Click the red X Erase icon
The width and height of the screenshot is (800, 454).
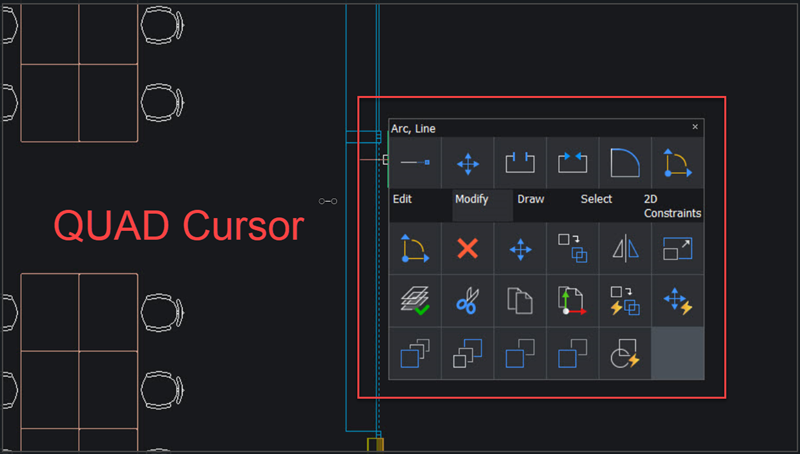(x=467, y=248)
